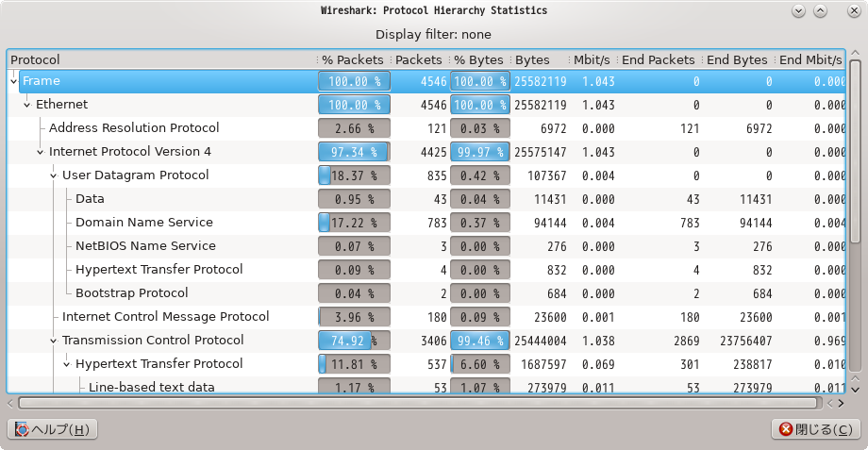868x450 pixels.
Task: Click the 23756407 end bytes value
Action: click(745, 341)
